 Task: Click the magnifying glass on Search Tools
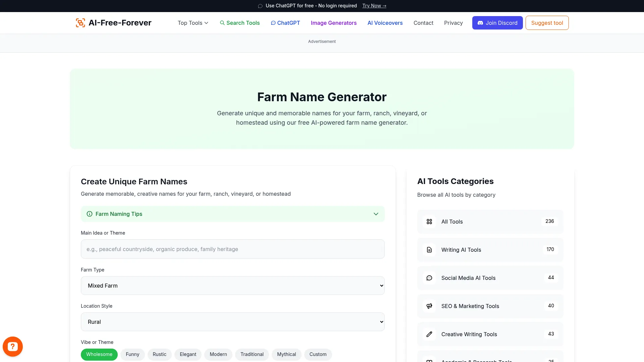222,23
